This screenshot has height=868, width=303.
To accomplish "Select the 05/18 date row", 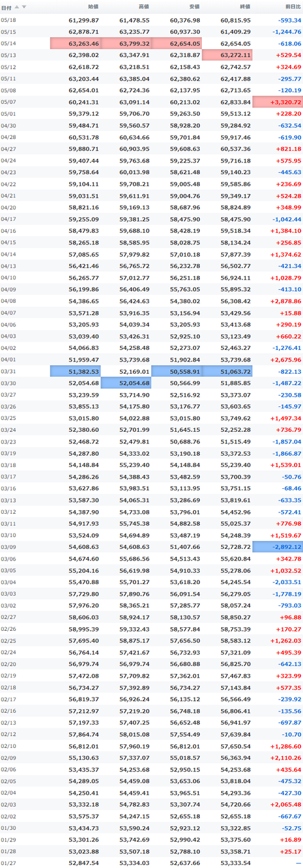I will [x=151, y=20].
